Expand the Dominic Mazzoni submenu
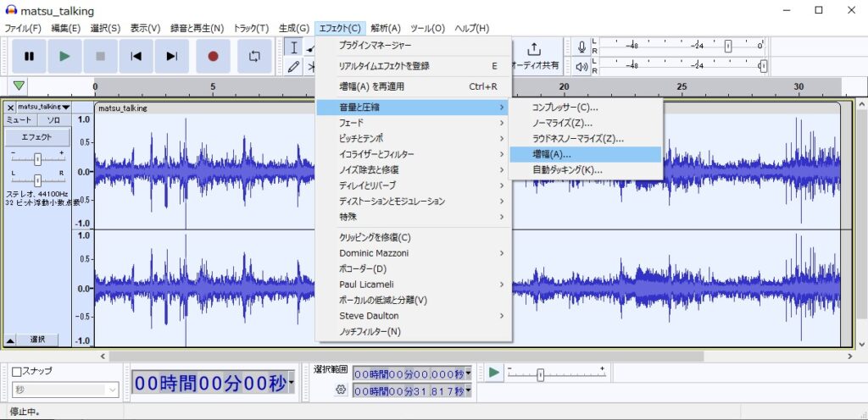The height and width of the screenshot is (420, 868). click(414, 253)
